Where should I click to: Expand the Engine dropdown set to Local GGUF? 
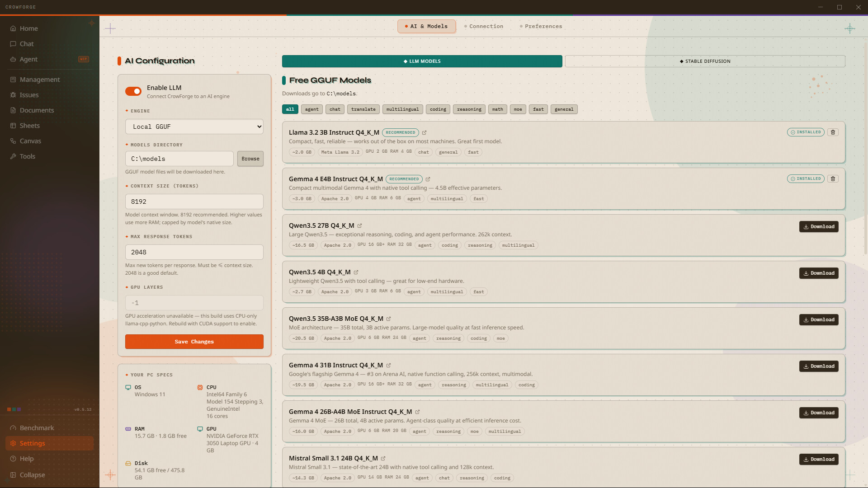tap(194, 127)
